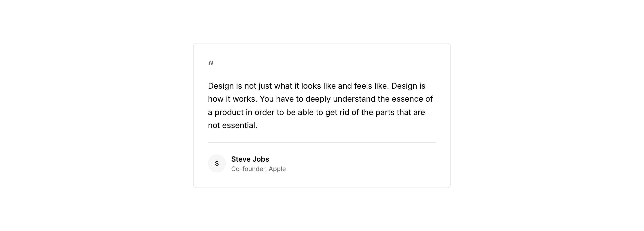This screenshot has width=644, height=231.
Task: Click the round "S" avatar
Action: pyautogui.click(x=217, y=163)
